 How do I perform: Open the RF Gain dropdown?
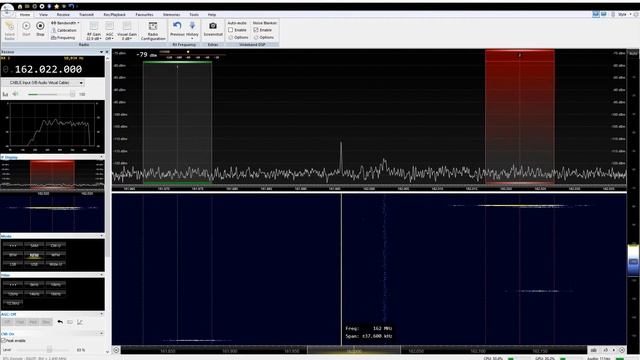(x=93, y=31)
